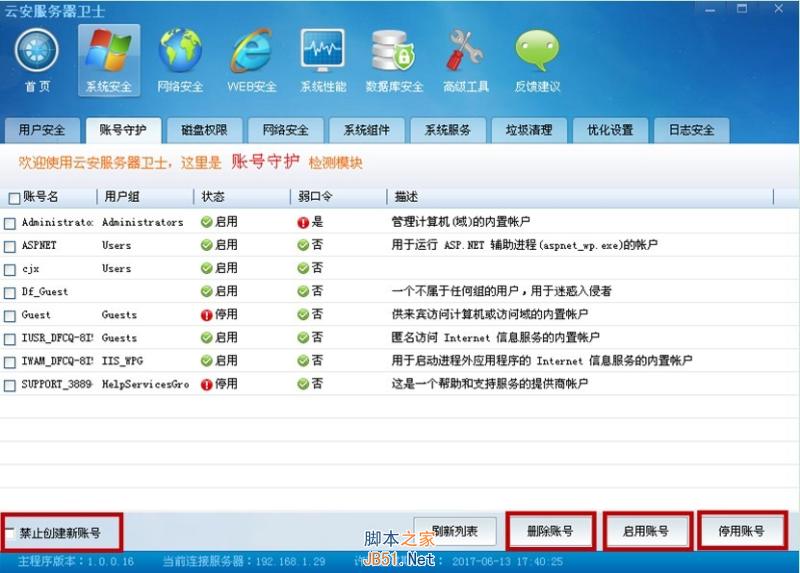This screenshot has width=800, height=573.
Task: Check the Guest account row checkbox
Action: pos(11,314)
